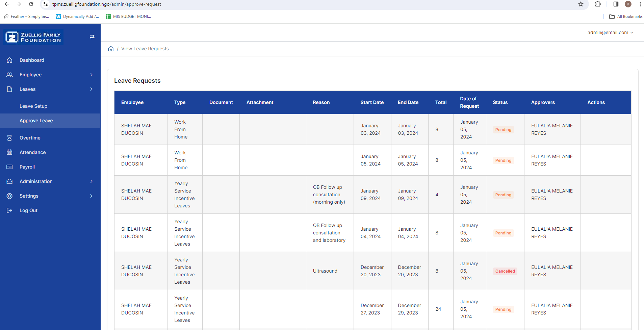
Task: Click Pending badge for December 27 leave
Action: (503, 309)
